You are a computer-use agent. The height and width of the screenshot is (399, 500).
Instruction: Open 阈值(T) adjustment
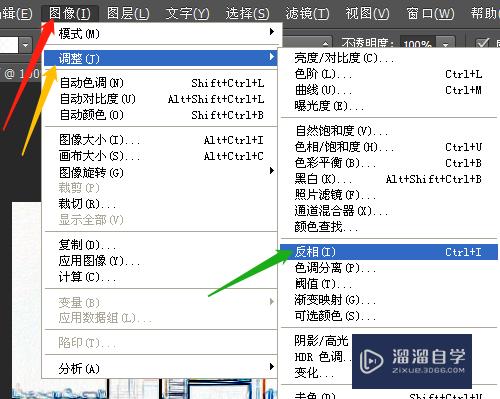[x=389, y=284]
